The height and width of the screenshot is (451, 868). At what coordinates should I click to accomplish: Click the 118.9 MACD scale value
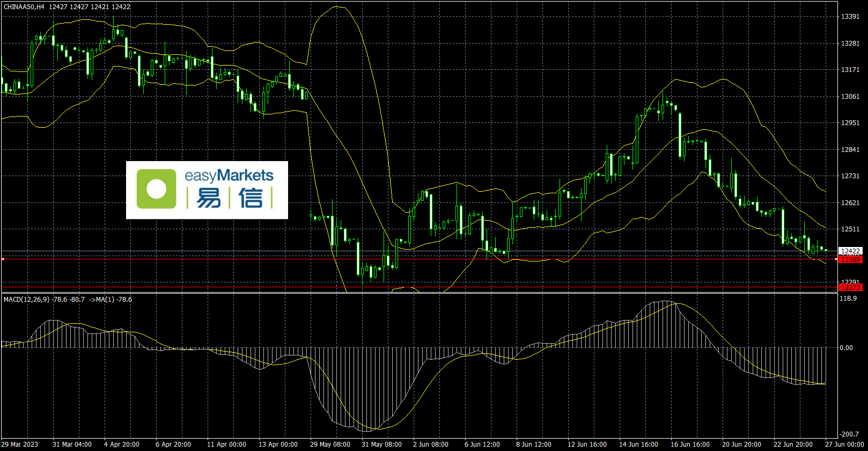[x=848, y=298]
